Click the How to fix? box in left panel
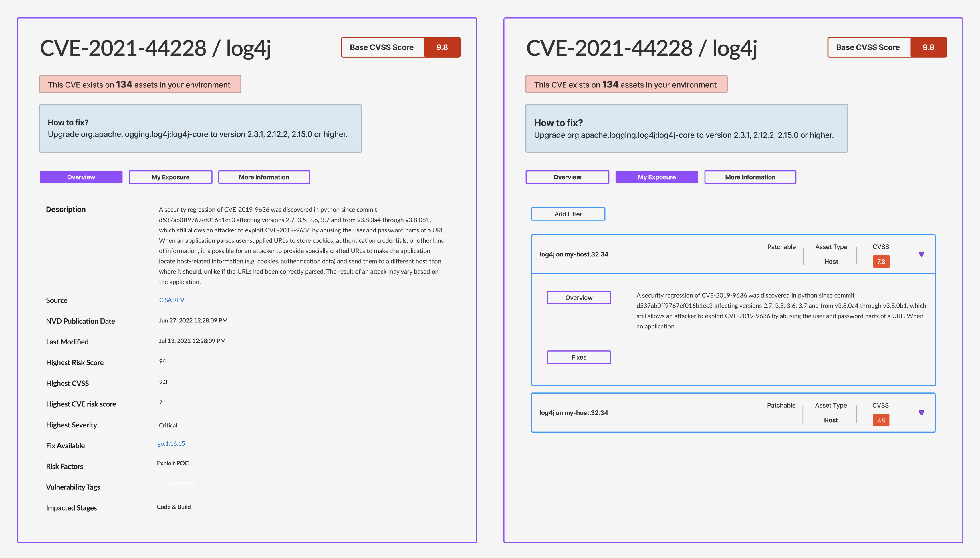 200,128
